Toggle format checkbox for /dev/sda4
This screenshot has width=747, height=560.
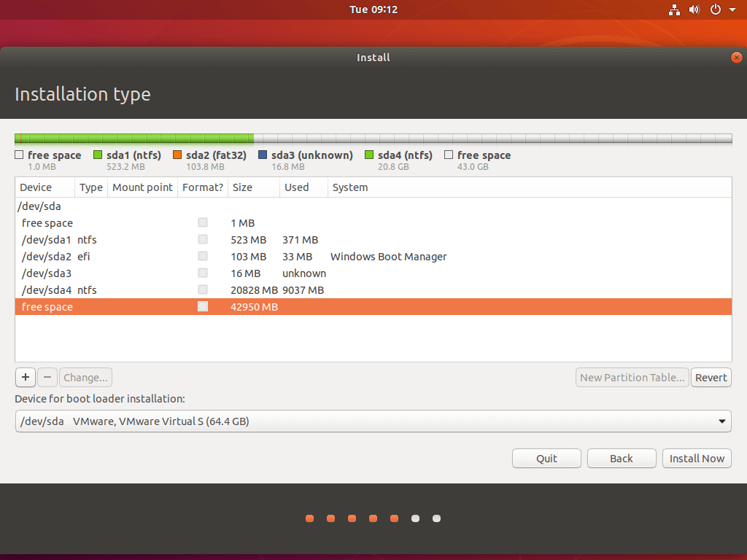point(203,290)
